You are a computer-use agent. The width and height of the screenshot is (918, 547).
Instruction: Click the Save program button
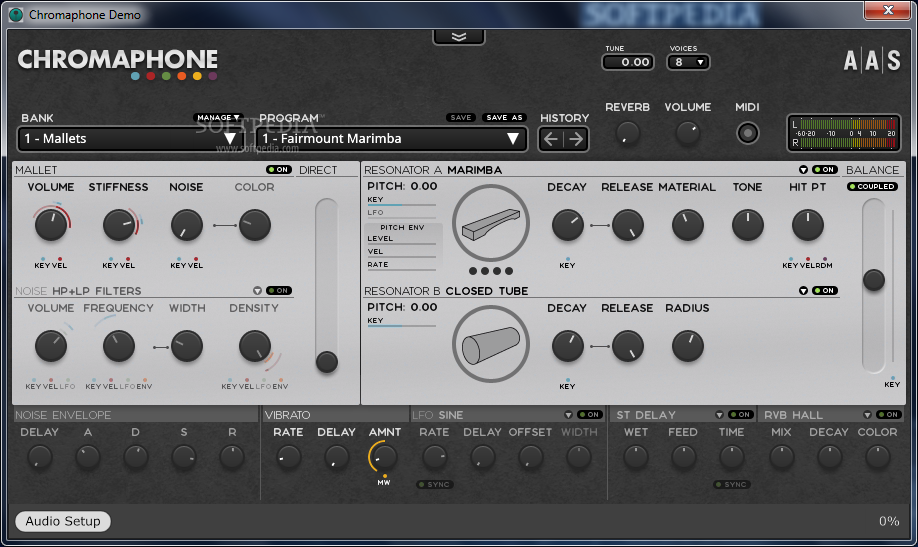(461, 118)
